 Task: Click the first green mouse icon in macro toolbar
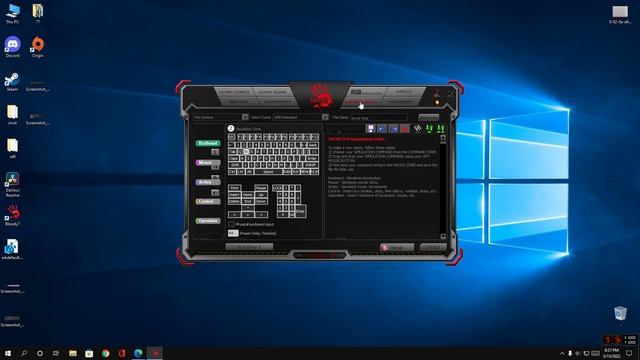(x=429, y=129)
